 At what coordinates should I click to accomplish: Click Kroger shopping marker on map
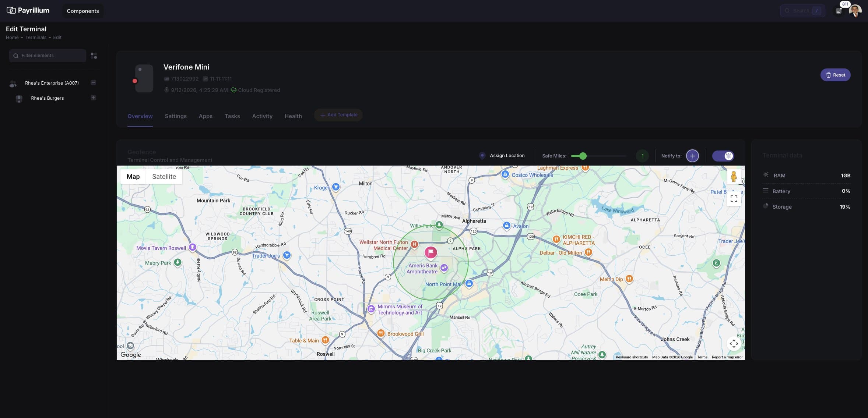[x=335, y=187]
